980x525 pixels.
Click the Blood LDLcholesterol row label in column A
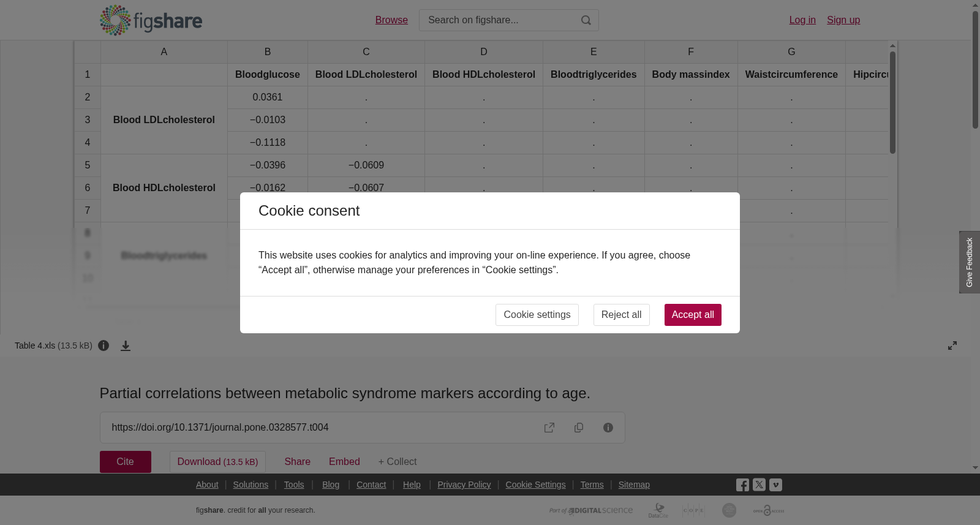[x=164, y=120]
